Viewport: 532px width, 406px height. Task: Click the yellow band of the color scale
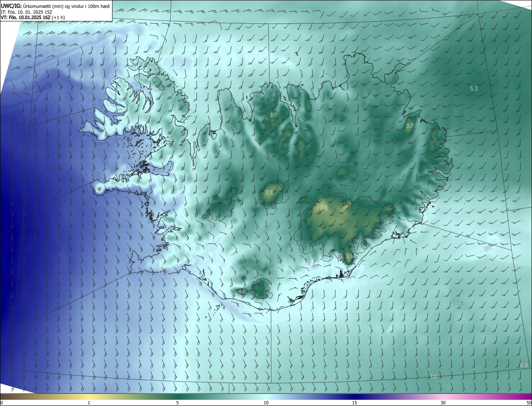89,396
